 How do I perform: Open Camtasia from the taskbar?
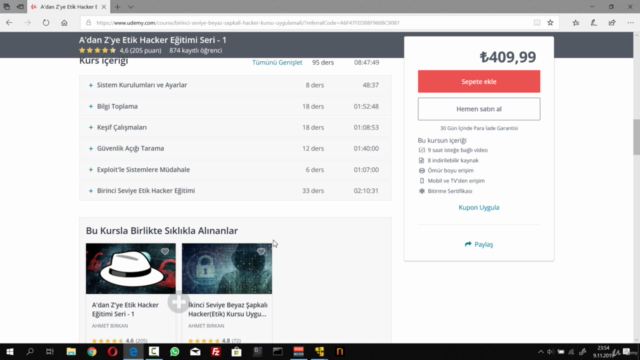tap(154, 351)
